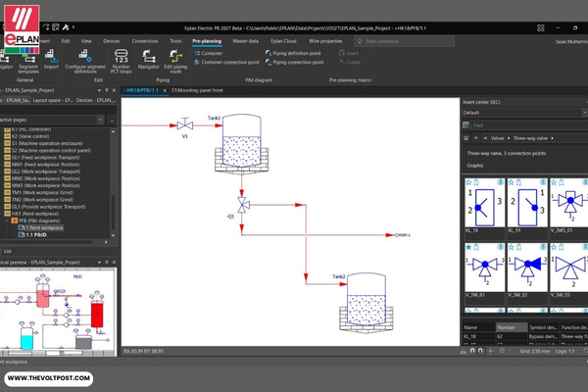Screen dimensions: 588x392
Task: Open the Eplan Cloud tab
Action: (x=283, y=41)
